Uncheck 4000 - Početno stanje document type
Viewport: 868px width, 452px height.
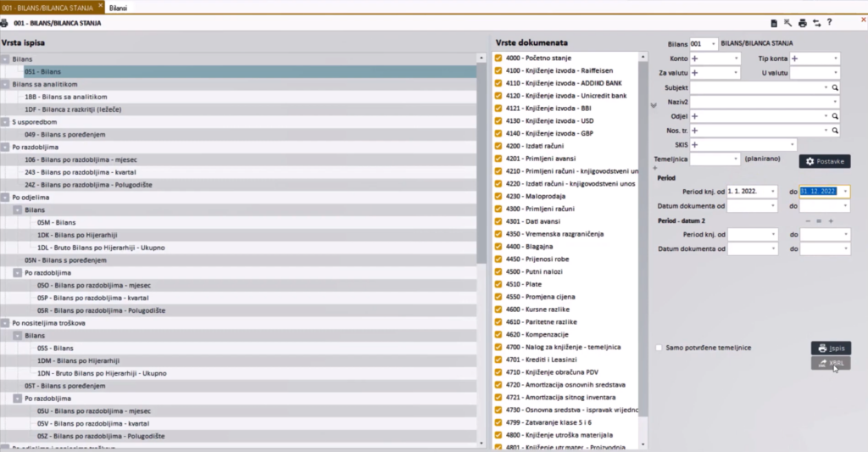(x=498, y=59)
